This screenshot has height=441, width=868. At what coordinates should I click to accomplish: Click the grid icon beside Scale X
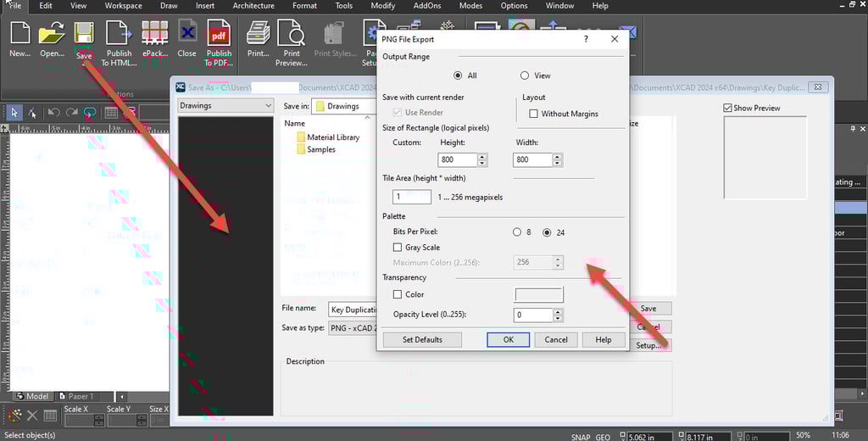[50, 416]
